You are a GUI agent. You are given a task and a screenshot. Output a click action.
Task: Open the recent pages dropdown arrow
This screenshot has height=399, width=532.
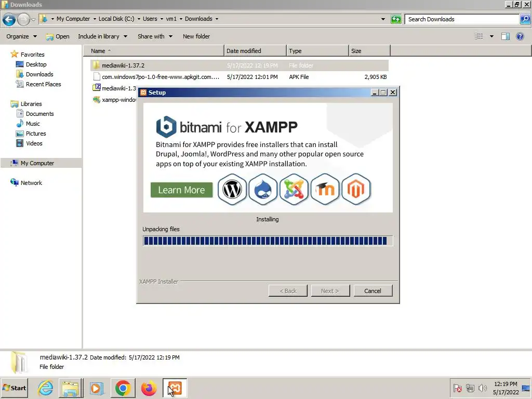(x=33, y=19)
